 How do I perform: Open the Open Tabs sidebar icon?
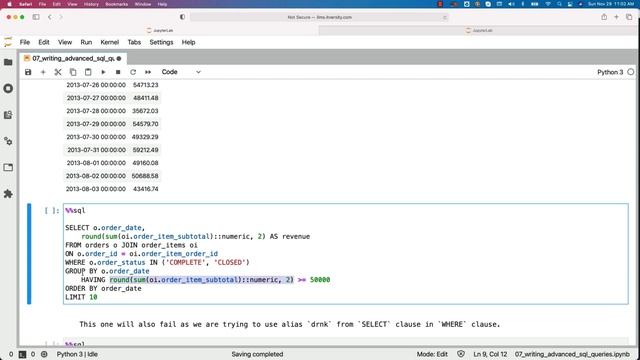(8, 167)
